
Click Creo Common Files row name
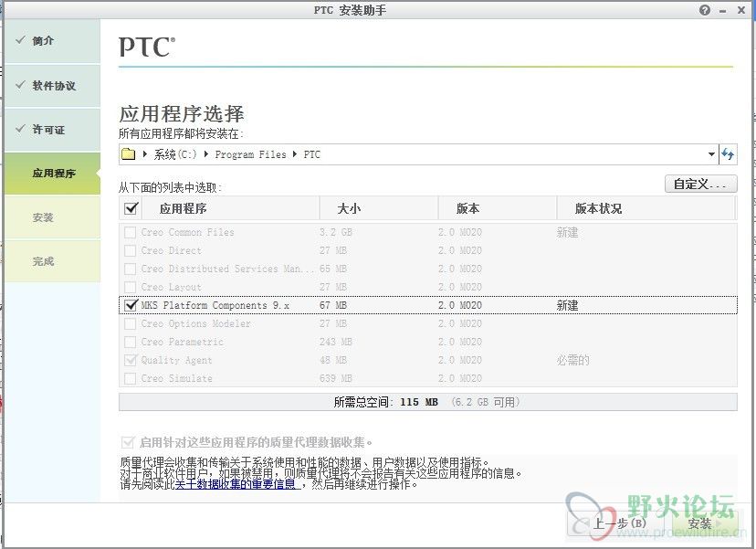coord(187,233)
